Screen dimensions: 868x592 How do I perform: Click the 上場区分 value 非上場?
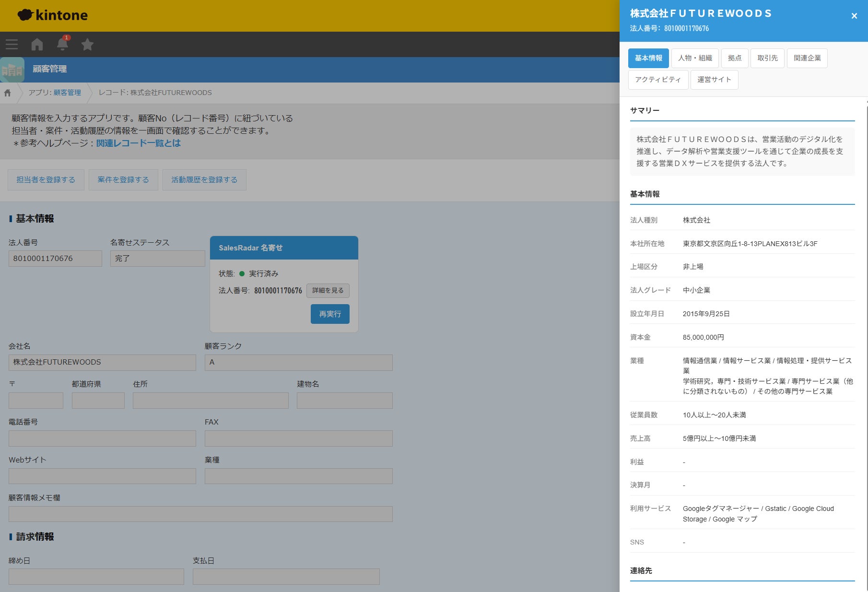tap(693, 267)
